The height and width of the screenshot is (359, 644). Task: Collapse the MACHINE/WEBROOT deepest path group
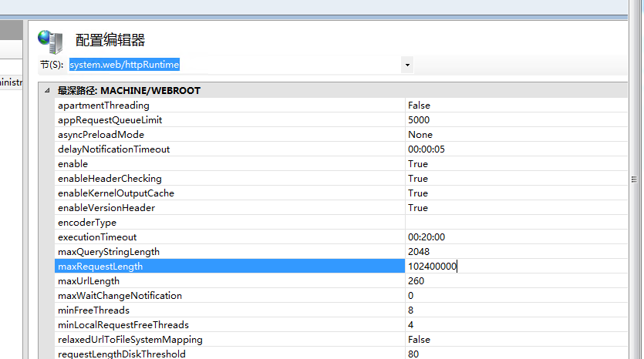[49, 91]
